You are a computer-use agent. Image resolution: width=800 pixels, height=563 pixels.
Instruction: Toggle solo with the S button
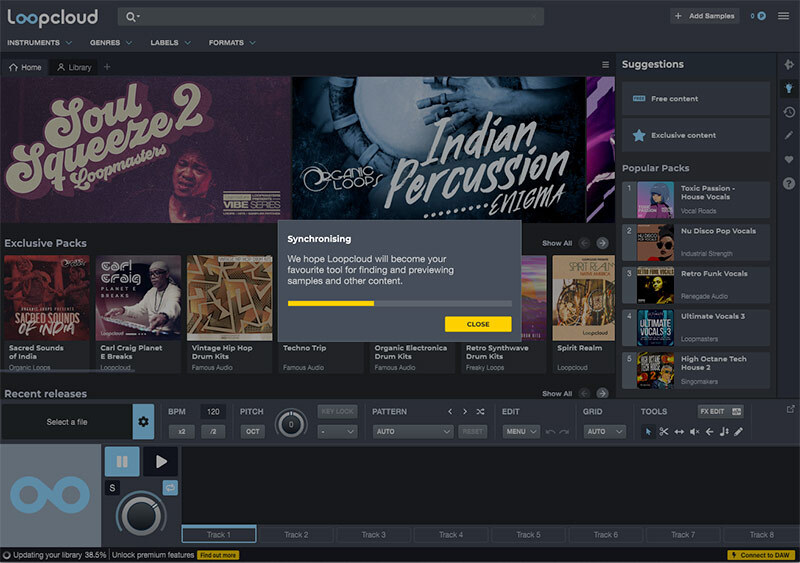click(x=113, y=487)
